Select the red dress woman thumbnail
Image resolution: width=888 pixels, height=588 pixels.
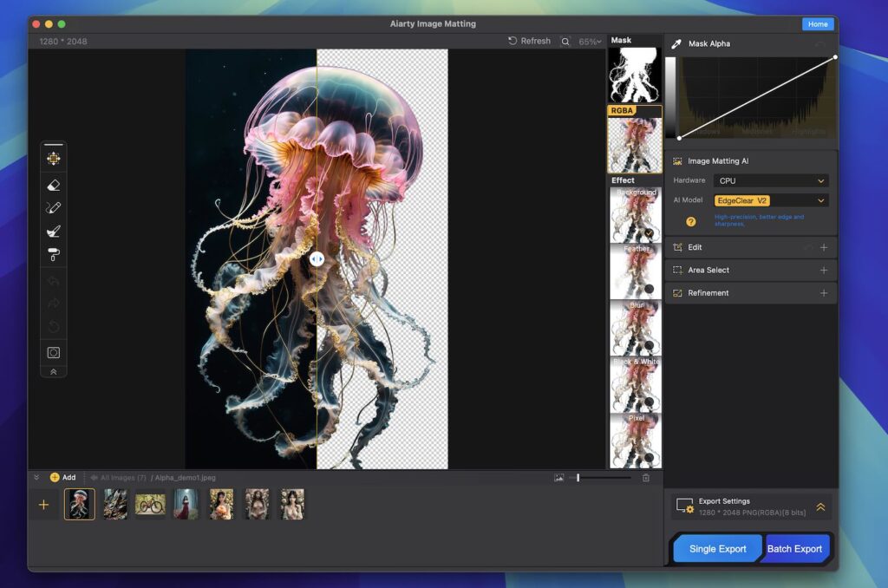coord(186,504)
